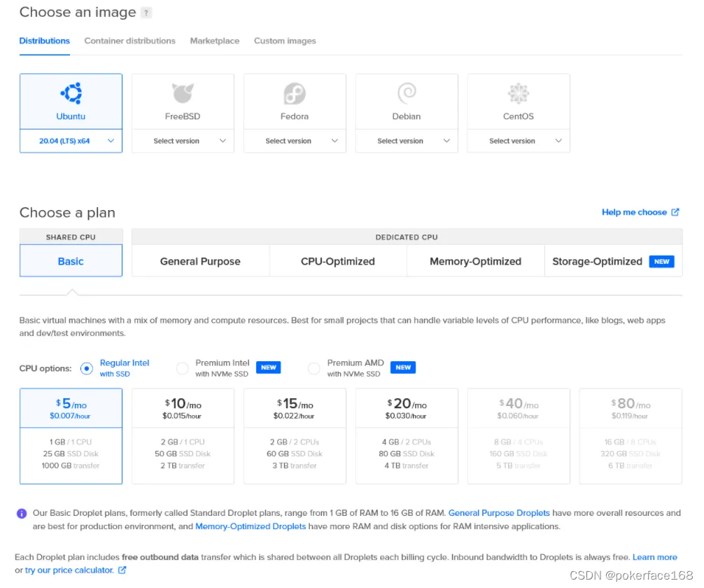
Task: Select the FreeBSD logo icon
Action: click(183, 93)
